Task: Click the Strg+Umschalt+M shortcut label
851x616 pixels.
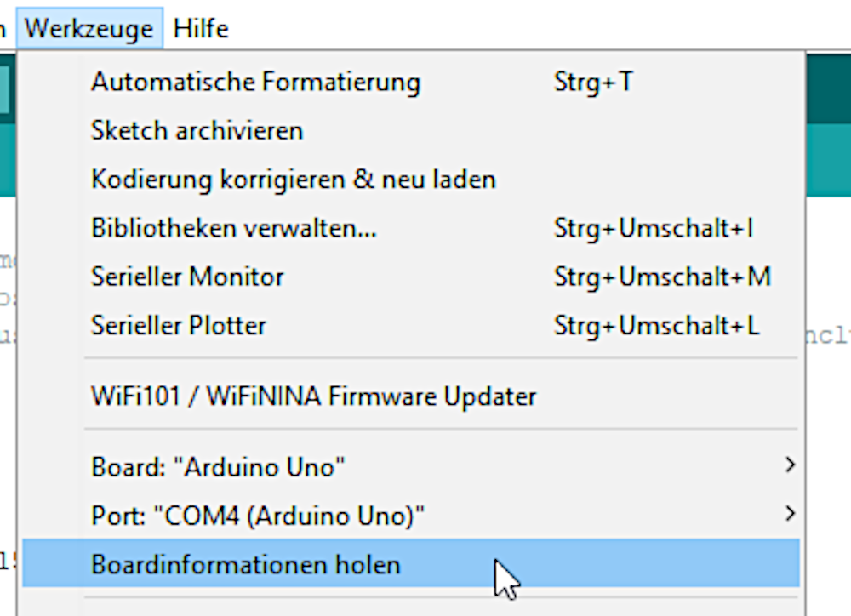Action: 661,277
